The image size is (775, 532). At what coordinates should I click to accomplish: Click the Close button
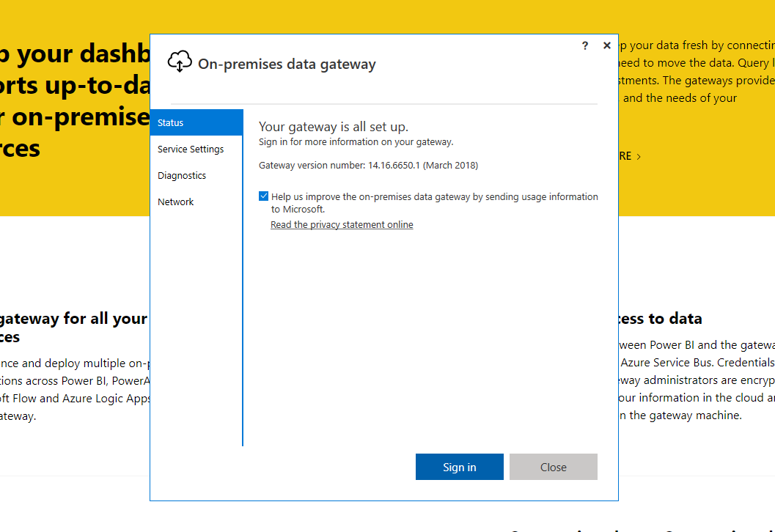[x=553, y=467]
